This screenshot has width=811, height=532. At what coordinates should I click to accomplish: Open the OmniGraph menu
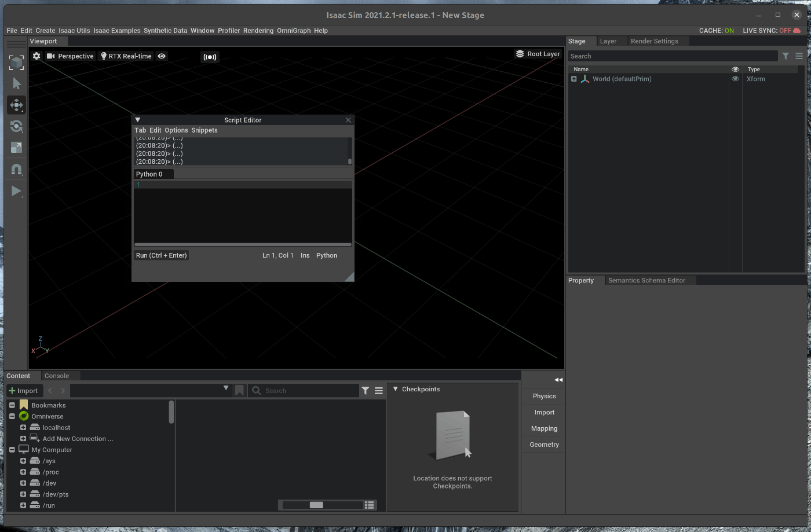tap(294, 31)
